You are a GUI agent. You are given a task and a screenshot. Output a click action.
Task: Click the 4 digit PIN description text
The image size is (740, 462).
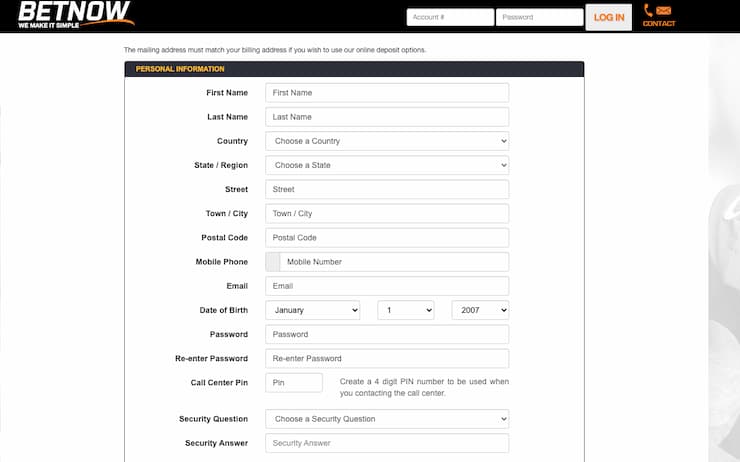[424, 387]
